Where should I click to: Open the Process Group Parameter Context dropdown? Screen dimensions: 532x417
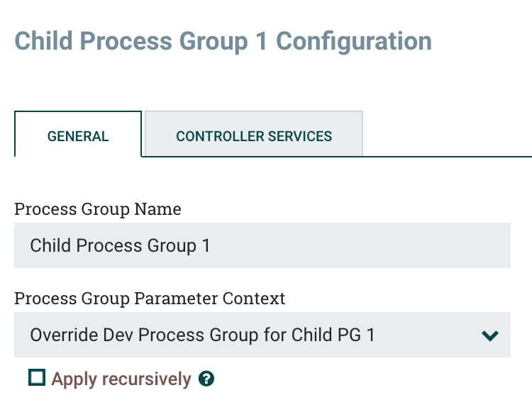tap(262, 335)
